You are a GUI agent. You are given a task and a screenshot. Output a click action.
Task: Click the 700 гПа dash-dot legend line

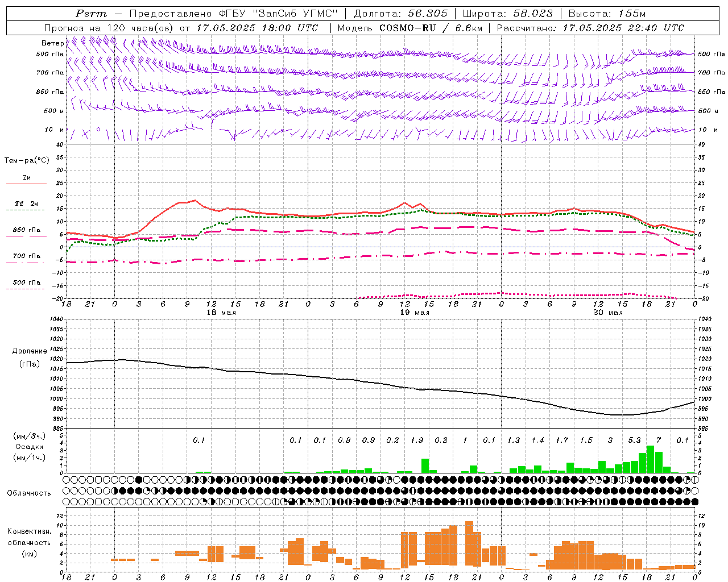coord(26,263)
